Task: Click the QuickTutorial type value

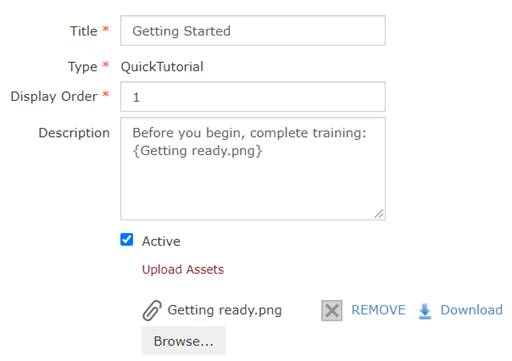Action: point(162,67)
